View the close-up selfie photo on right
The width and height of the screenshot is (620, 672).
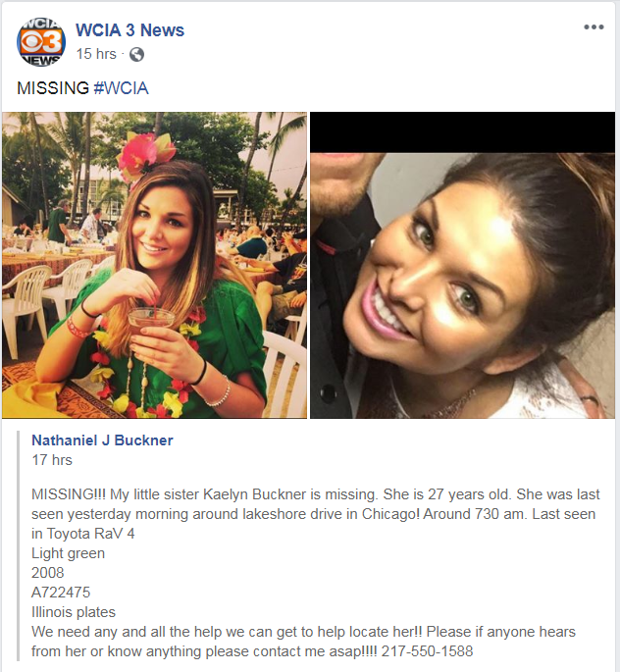click(462, 265)
